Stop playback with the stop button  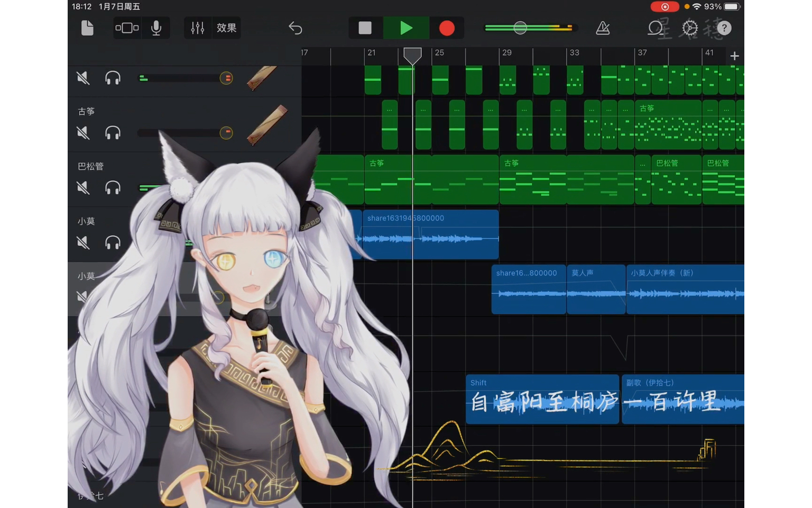365,28
